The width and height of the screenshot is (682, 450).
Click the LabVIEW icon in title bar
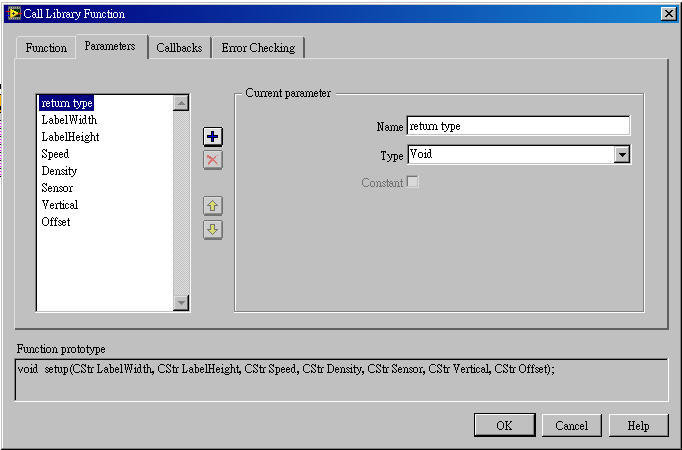(14, 14)
